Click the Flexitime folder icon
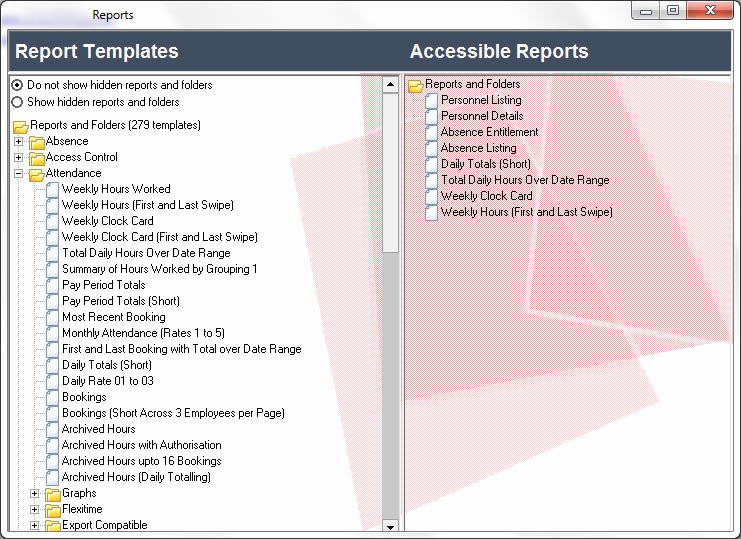The height and width of the screenshot is (539, 741). (x=53, y=510)
